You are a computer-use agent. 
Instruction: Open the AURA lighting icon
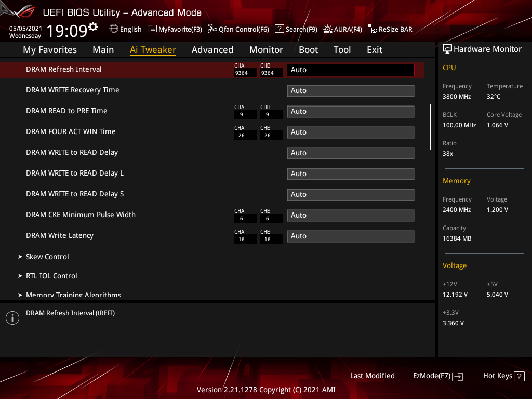(x=327, y=29)
